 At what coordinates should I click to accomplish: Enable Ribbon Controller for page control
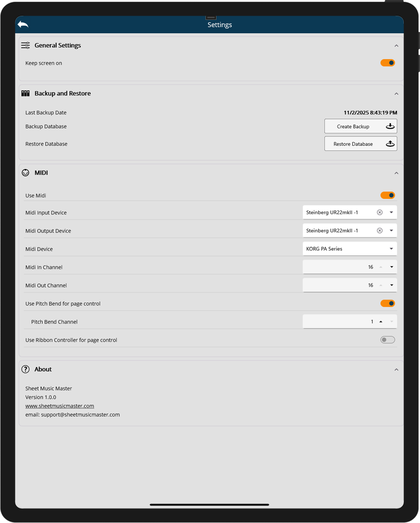[388, 340]
